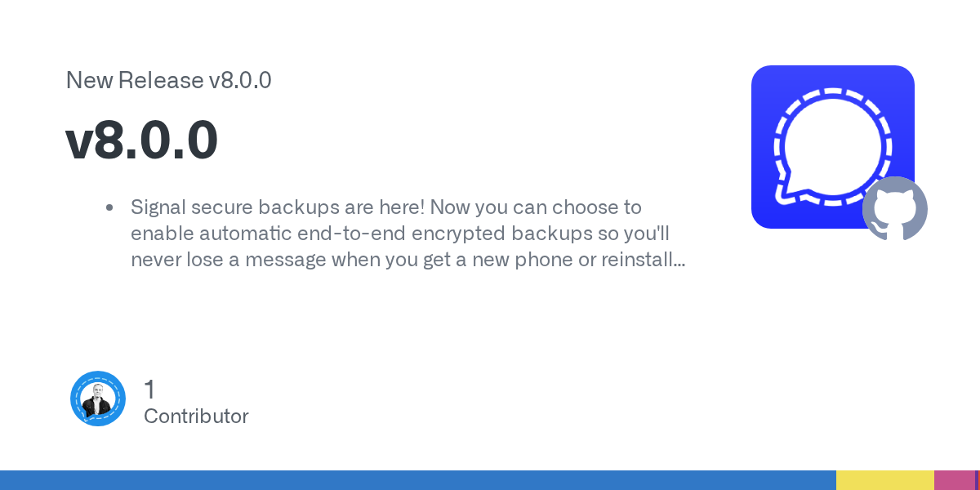The image size is (980, 490).
Task: Open the contributor's profile avatar
Action: pos(98,399)
